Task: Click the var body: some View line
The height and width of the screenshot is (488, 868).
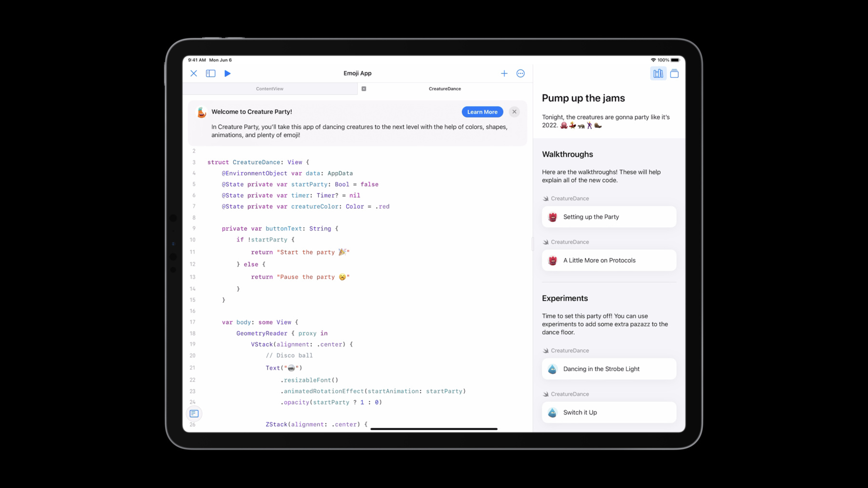Action: tap(260, 322)
